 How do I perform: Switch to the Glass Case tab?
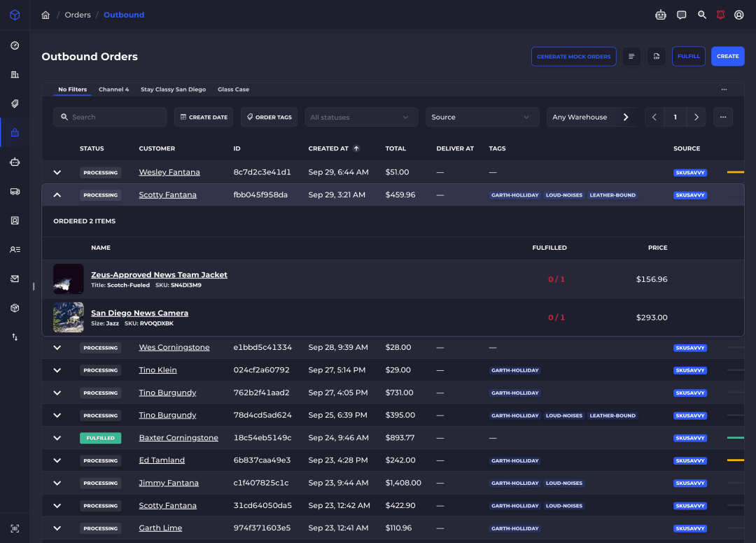pos(233,90)
